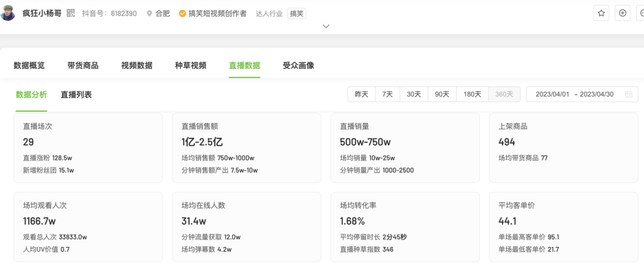
Task: Switch to the 数据概览 tab
Action: coord(29,65)
